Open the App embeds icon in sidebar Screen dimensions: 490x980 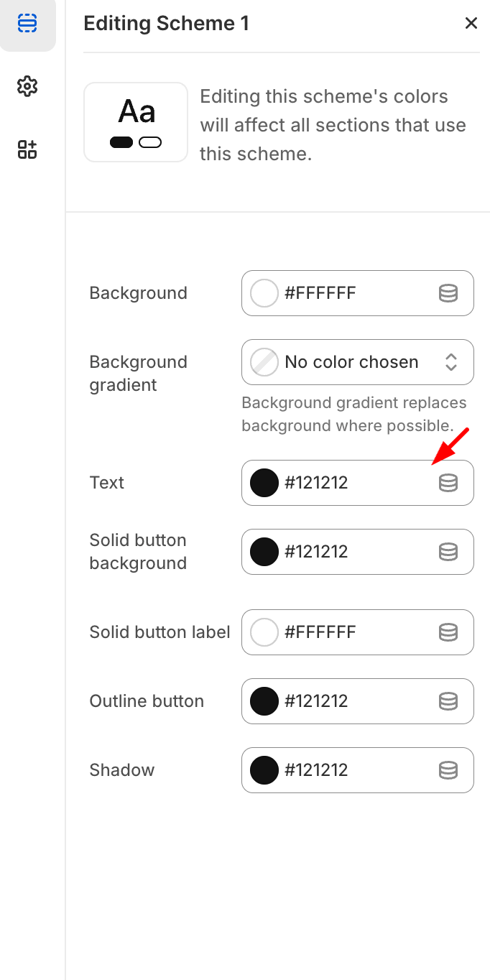(x=27, y=149)
